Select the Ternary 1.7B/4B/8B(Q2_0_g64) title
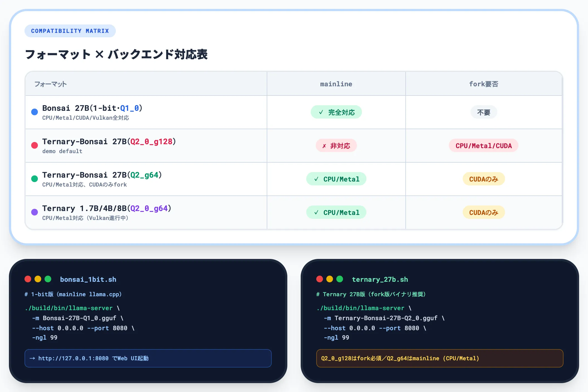 (107, 208)
